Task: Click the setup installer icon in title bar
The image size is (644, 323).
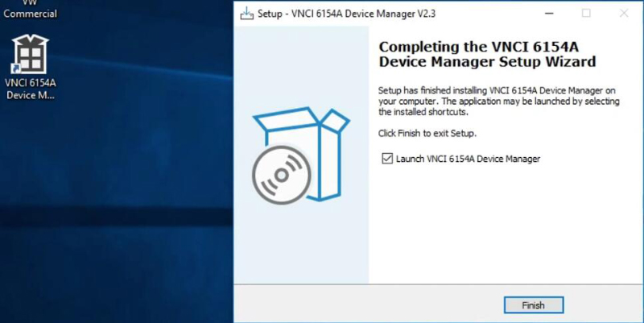Action: point(246,14)
